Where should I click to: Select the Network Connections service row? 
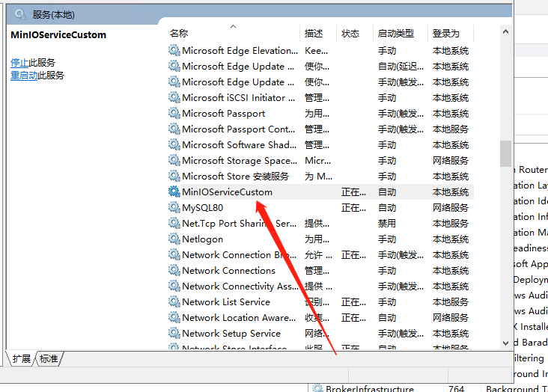[228, 271]
